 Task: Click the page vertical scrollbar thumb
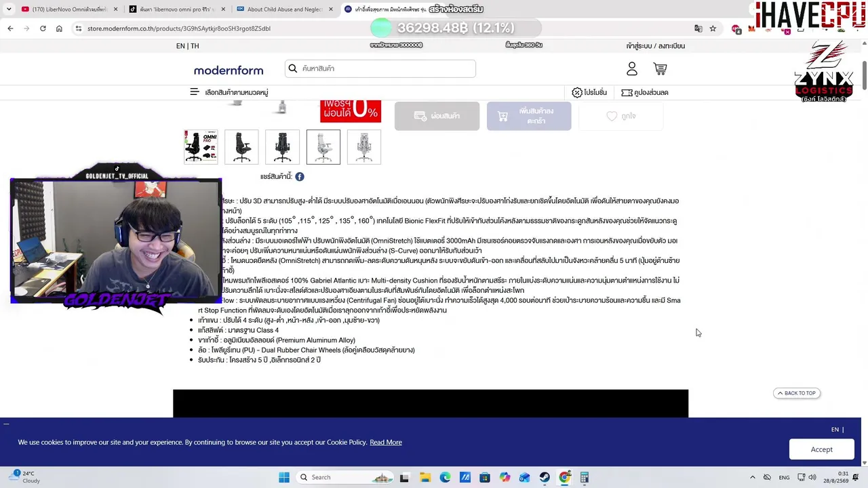864,76
